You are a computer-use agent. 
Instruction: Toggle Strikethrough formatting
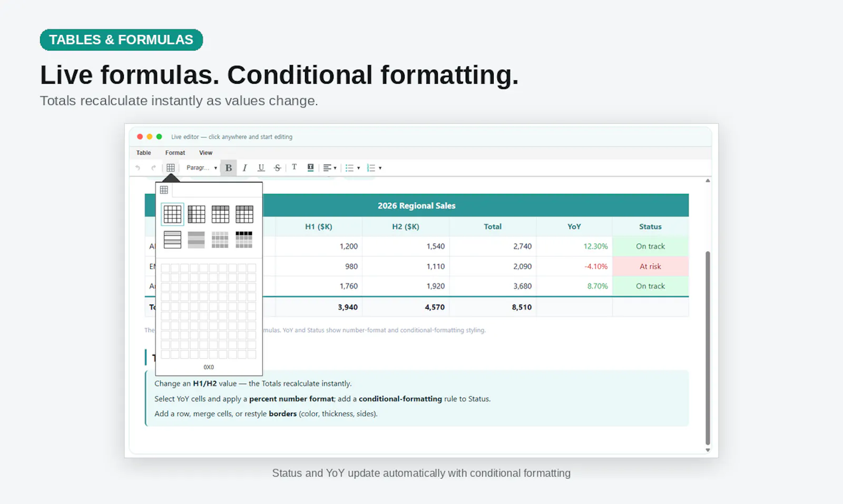(x=277, y=168)
